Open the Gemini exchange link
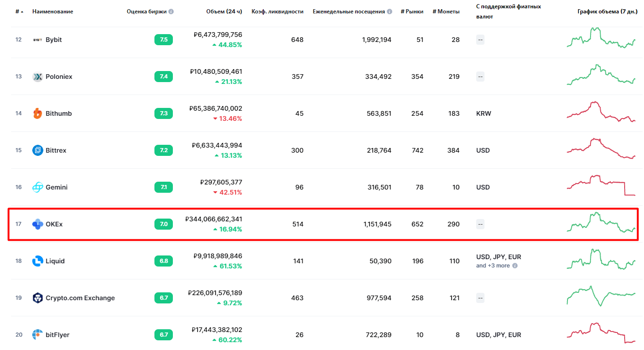 click(57, 187)
